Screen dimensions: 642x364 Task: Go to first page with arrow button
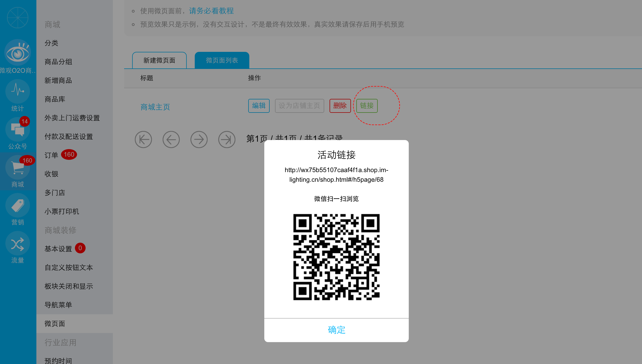click(x=143, y=139)
